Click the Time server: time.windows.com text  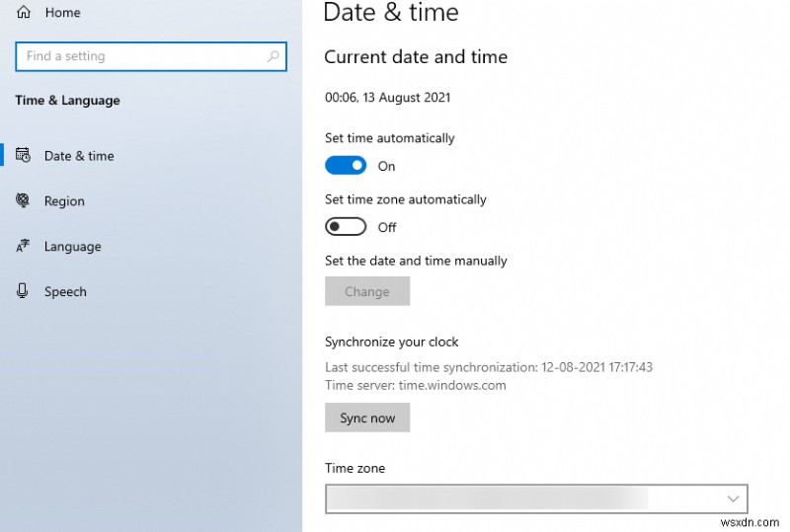click(416, 385)
